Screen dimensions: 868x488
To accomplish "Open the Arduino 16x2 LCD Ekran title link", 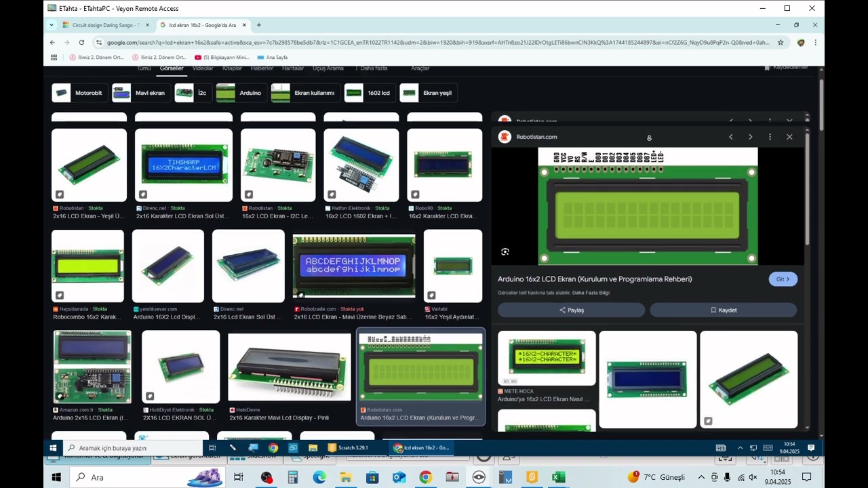I will tap(595, 279).
